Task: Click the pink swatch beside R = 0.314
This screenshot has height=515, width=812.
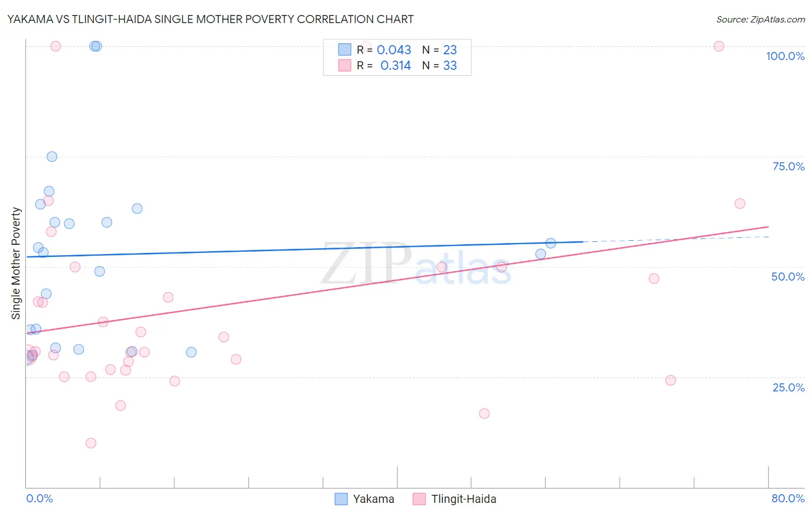Action: click(345, 65)
